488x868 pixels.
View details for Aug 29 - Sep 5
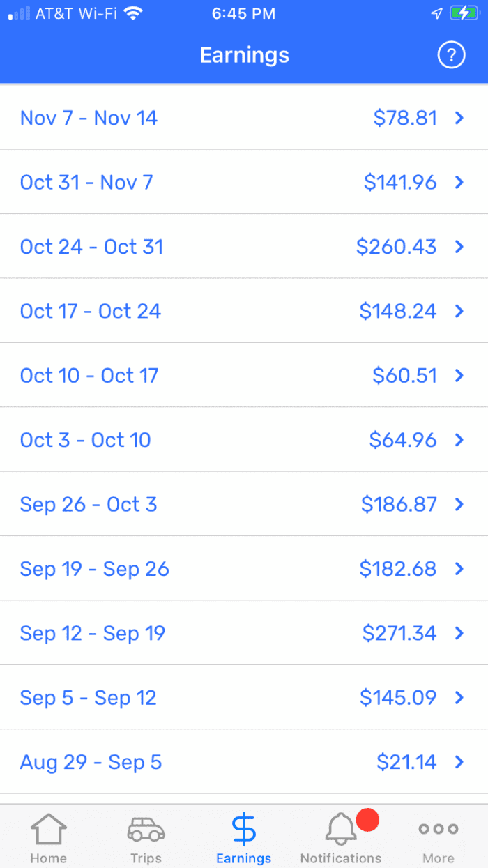pos(244,762)
